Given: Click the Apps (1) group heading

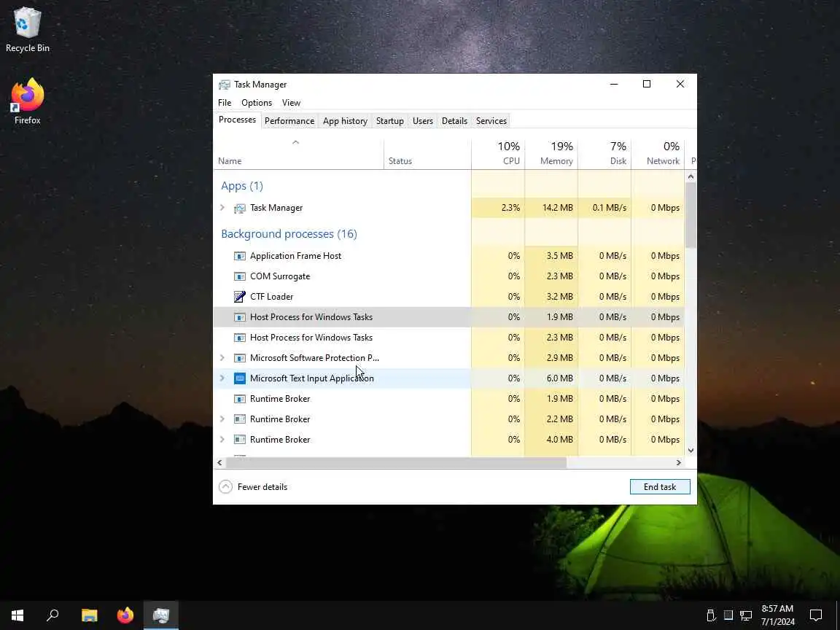Looking at the screenshot, I should coord(242,186).
